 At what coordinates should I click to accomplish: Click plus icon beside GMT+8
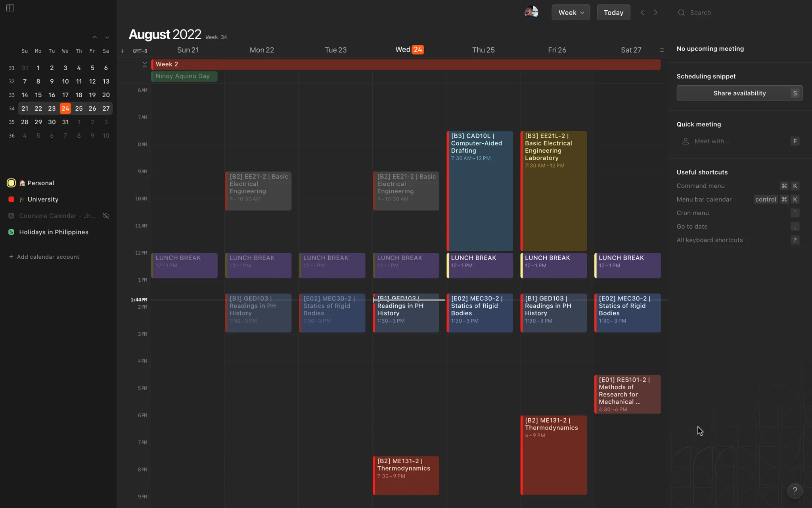coord(123,51)
